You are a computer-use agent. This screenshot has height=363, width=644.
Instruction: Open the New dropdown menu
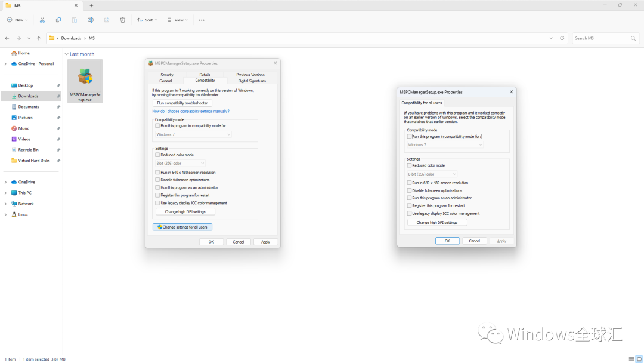[18, 20]
